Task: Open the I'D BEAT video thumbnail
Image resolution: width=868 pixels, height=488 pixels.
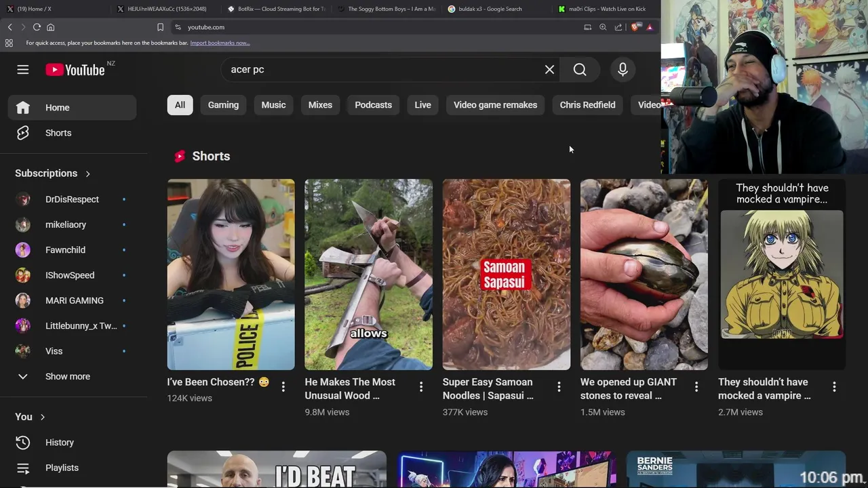Action: click(x=277, y=469)
